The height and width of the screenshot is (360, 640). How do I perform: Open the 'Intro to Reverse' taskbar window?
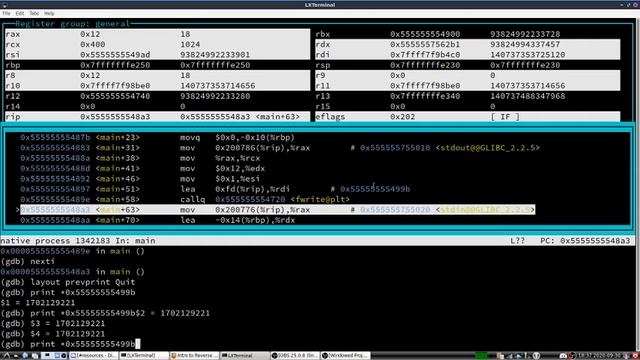(x=194, y=356)
